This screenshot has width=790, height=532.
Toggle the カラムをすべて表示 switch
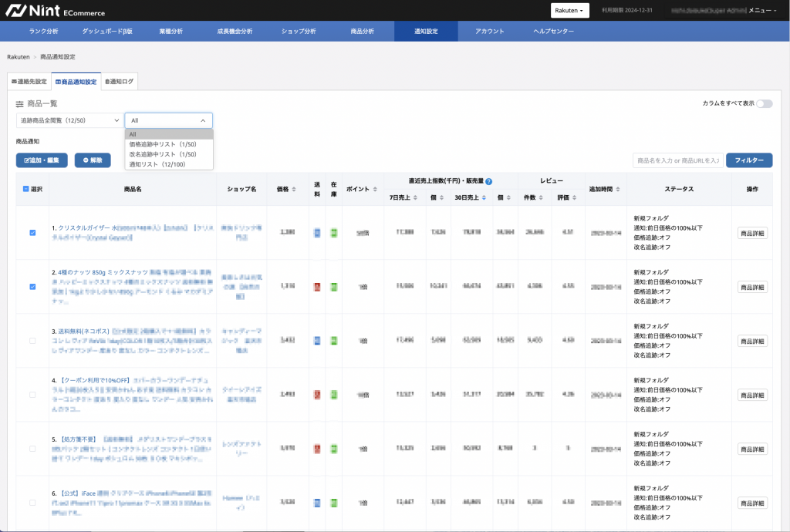click(x=764, y=103)
